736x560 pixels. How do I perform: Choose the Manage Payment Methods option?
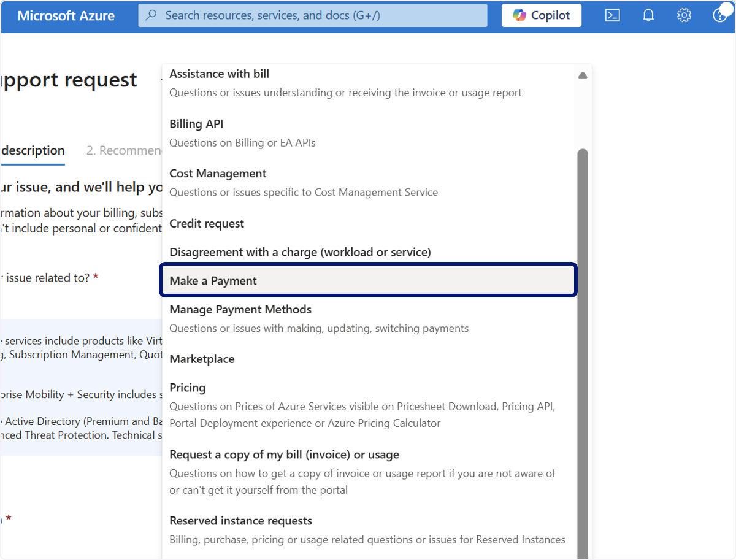tap(369, 318)
